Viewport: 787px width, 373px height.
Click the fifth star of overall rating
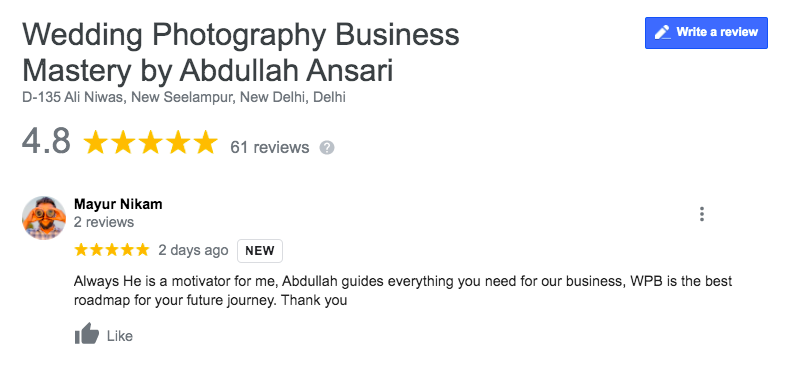click(x=205, y=143)
